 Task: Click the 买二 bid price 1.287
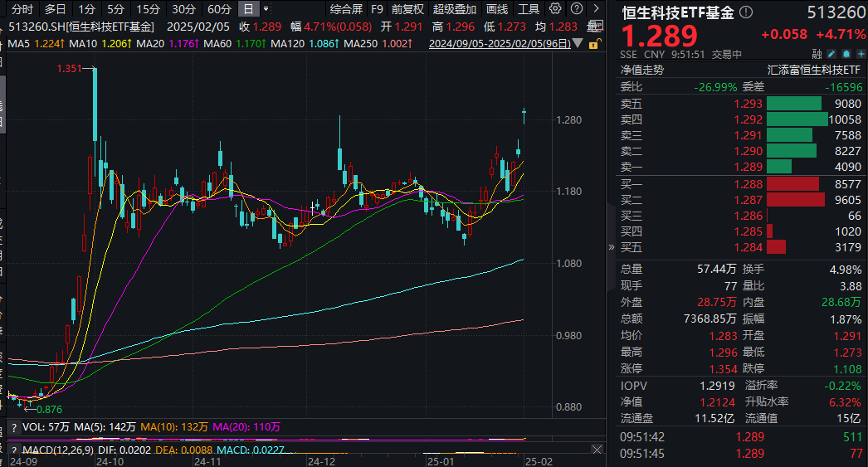(748, 200)
